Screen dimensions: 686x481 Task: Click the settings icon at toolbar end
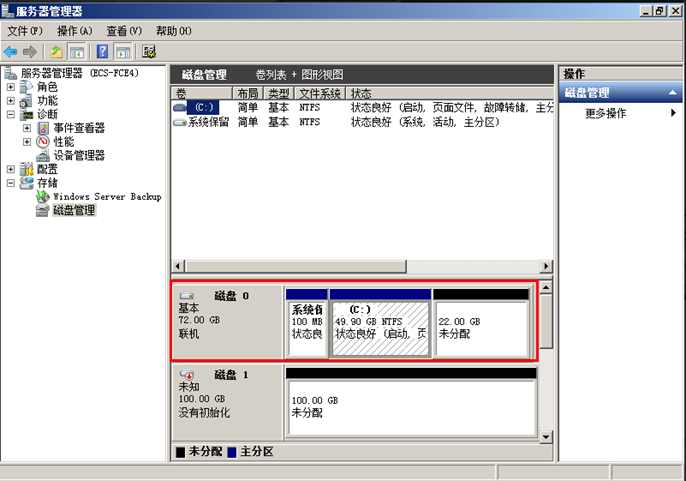[x=149, y=52]
